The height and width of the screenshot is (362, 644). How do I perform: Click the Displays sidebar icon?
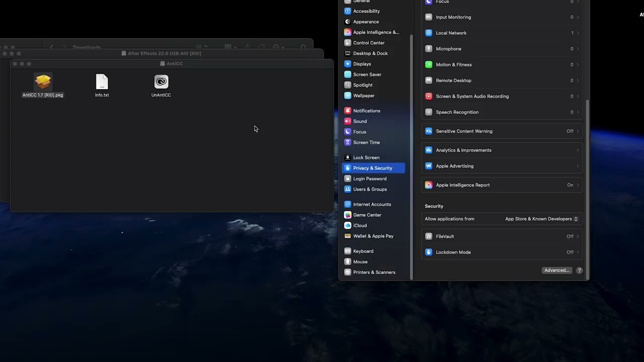[x=348, y=64]
